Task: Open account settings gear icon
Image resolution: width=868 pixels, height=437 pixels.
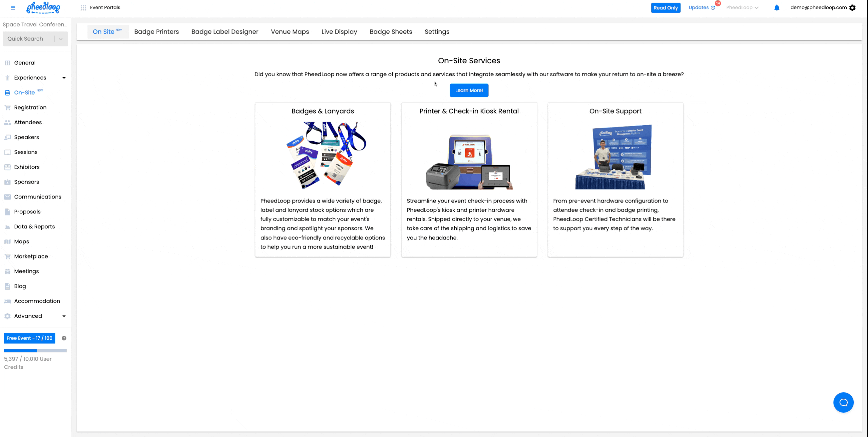Action: 852,8
